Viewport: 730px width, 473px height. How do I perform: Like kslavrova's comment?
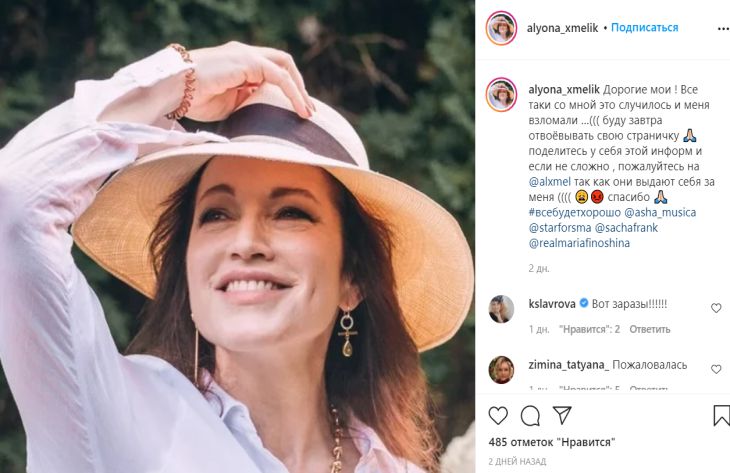(x=716, y=308)
